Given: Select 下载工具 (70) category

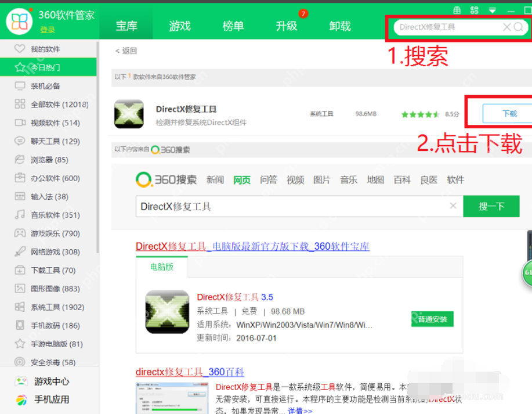Looking at the screenshot, I should [48, 270].
